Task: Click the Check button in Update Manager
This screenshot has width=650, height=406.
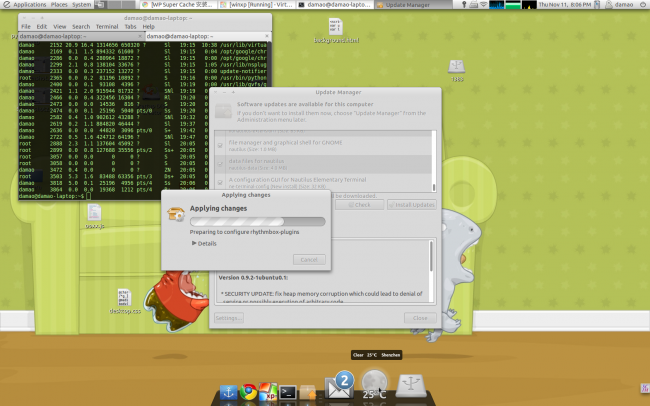Action: (x=359, y=205)
